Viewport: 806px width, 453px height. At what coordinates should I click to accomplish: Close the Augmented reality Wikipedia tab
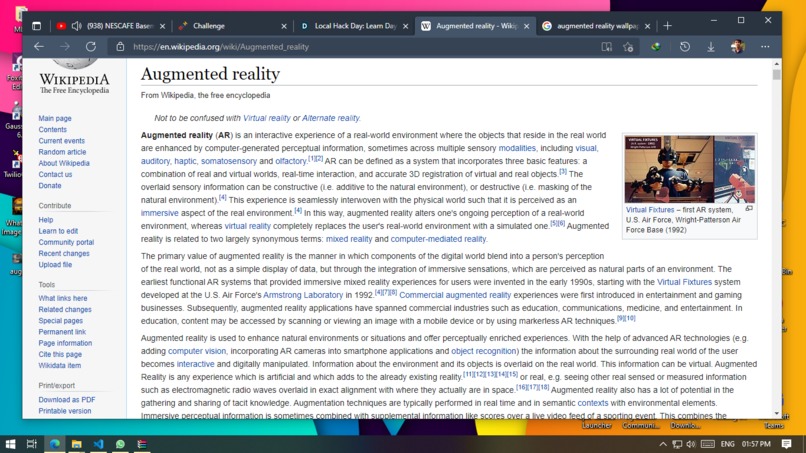pyautogui.click(x=526, y=26)
